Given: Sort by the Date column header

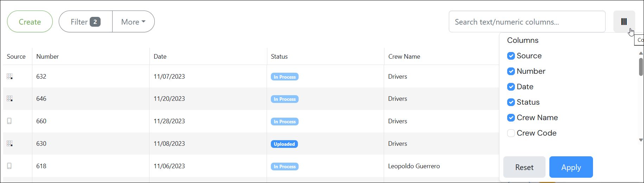Looking at the screenshot, I should (x=160, y=57).
